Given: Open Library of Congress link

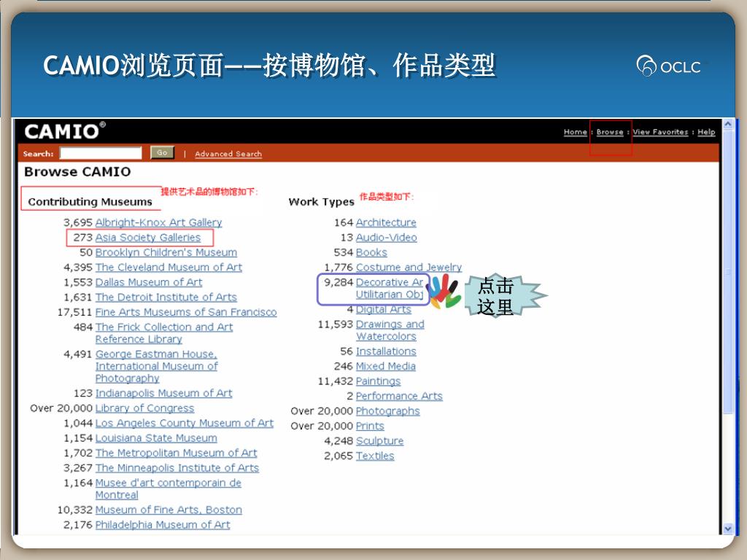Looking at the screenshot, I should click(x=145, y=408).
